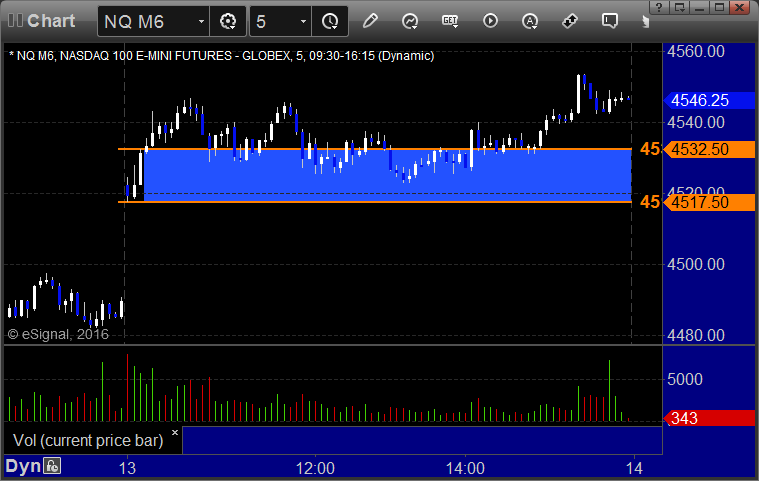This screenshot has width=759, height=481.
Task: Select the lower orange line at 4517.50
Action: 375,202
